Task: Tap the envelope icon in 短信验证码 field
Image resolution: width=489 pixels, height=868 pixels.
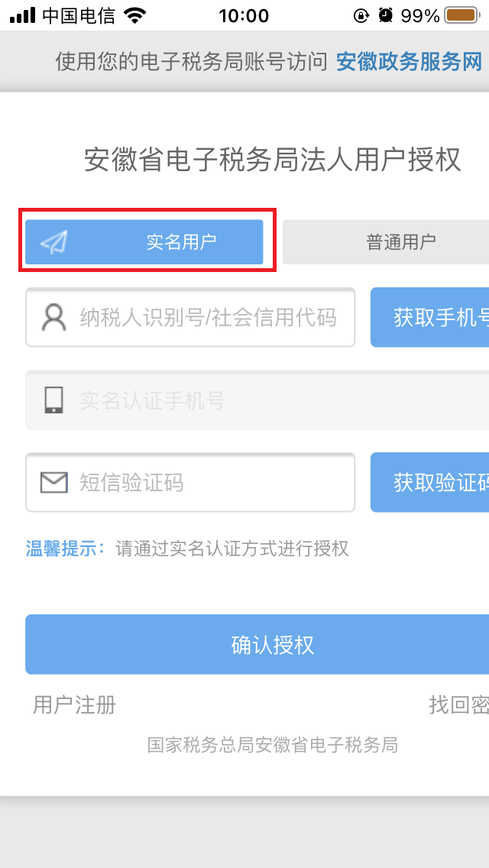Action: [x=53, y=483]
